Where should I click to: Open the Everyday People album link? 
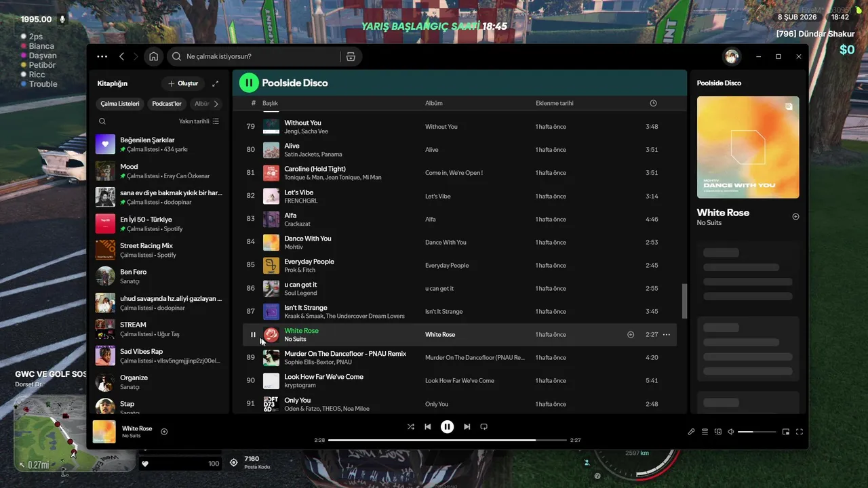click(x=447, y=266)
